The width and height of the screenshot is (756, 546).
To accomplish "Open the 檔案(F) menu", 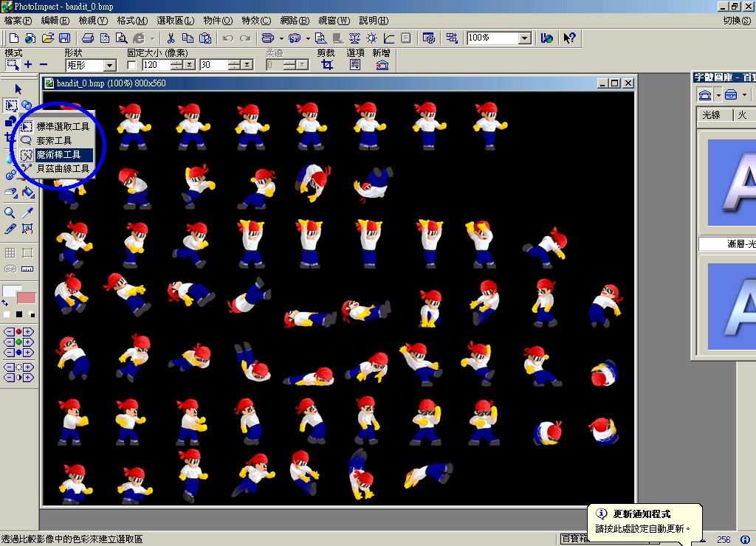I will click(18, 21).
